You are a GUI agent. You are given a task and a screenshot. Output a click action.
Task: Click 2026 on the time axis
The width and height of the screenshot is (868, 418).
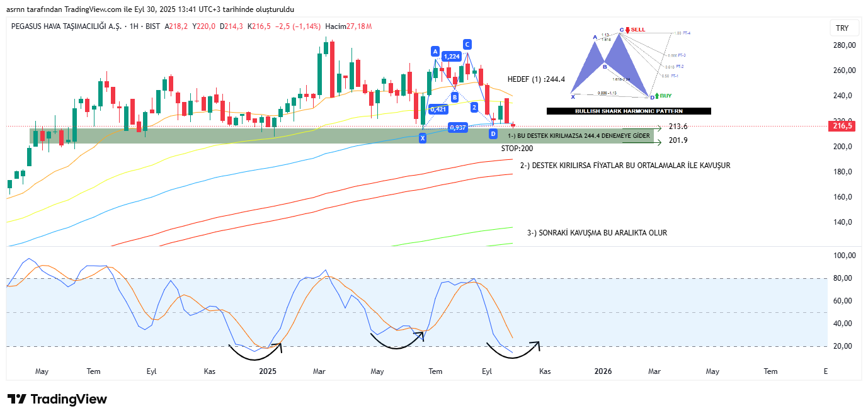click(603, 371)
